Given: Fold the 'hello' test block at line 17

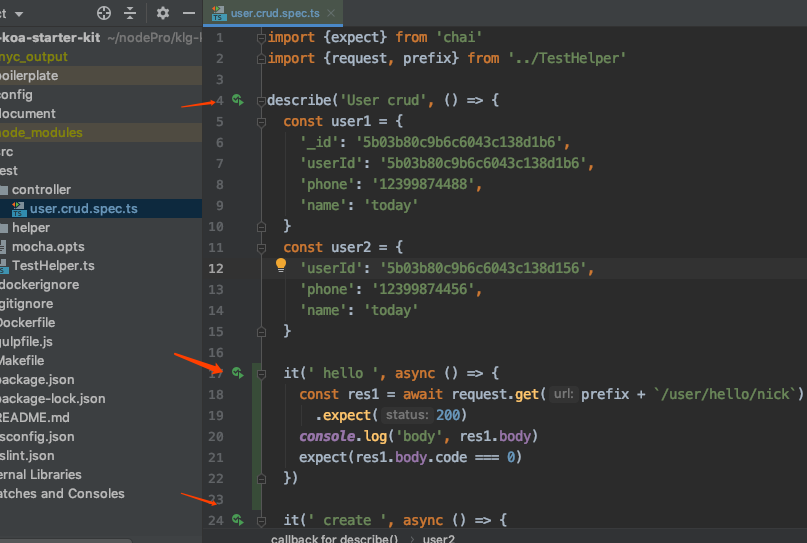Looking at the screenshot, I should coord(260,373).
